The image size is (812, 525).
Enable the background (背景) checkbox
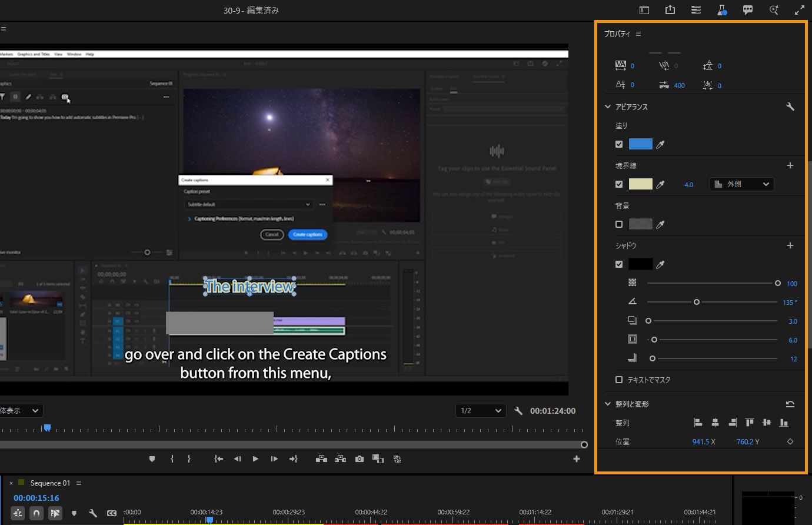(x=619, y=224)
